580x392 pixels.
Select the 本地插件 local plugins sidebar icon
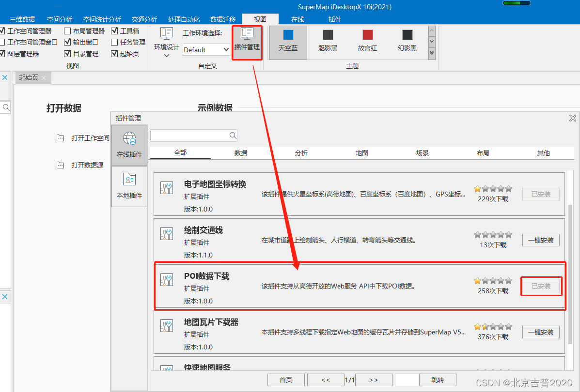tap(129, 180)
